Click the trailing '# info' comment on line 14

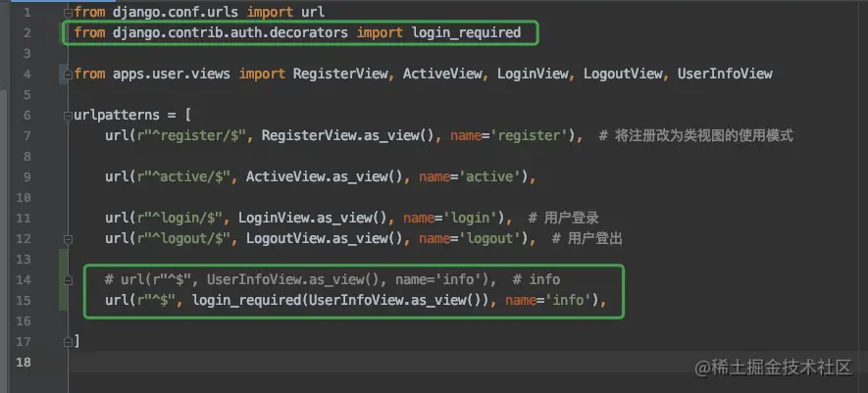tap(536, 280)
